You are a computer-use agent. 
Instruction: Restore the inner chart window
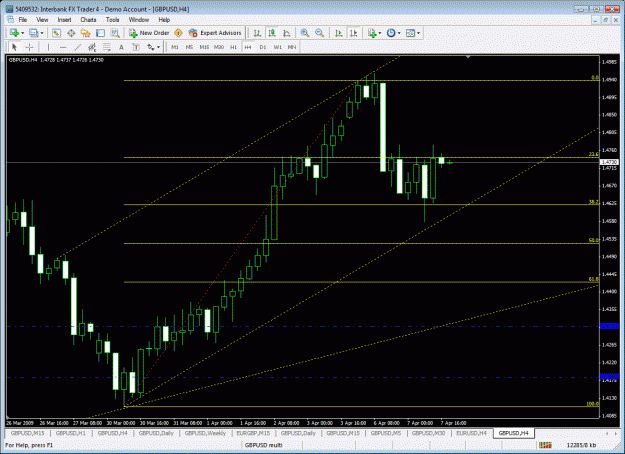click(x=605, y=20)
